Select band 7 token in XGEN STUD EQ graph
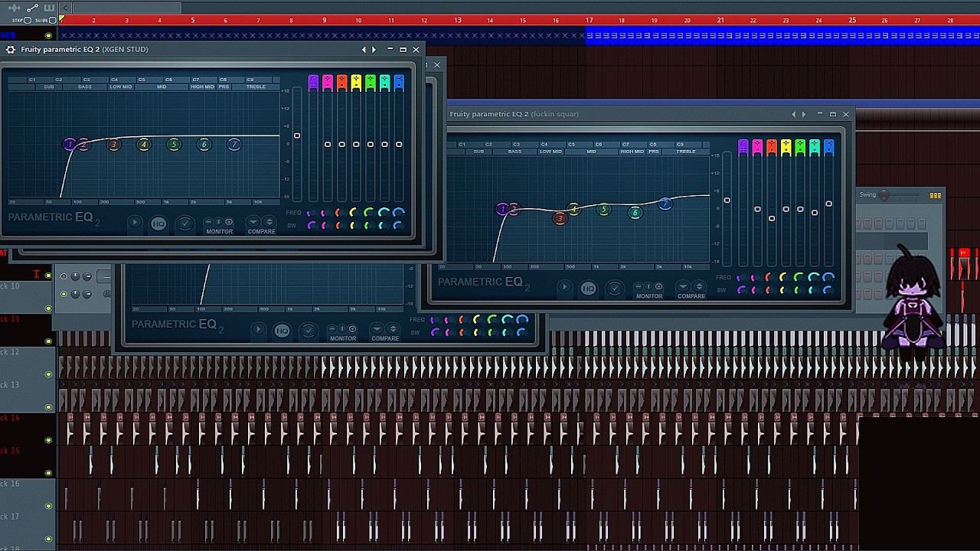 tap(234, 145)
